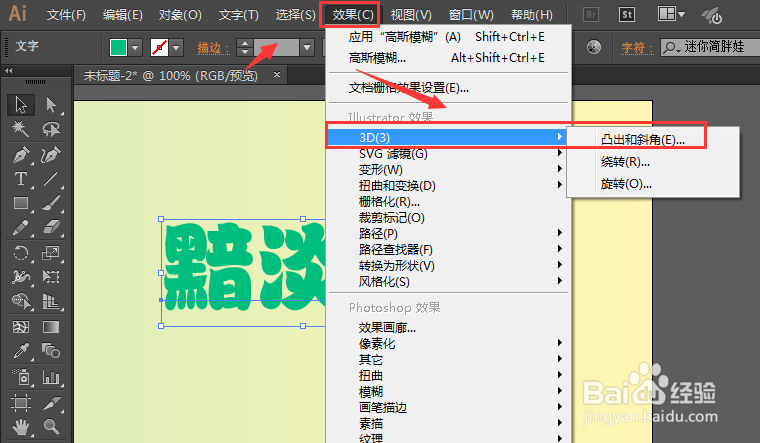Viewport: 760px width, 443px height.
Task: Select the Slice tool
Action: (51, 403)
